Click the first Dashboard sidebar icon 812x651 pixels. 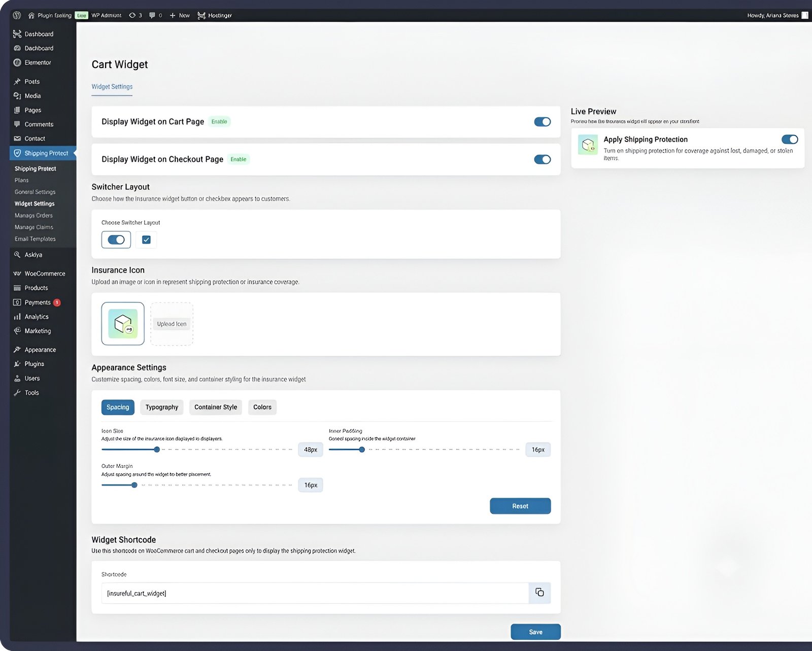point(17,34)
